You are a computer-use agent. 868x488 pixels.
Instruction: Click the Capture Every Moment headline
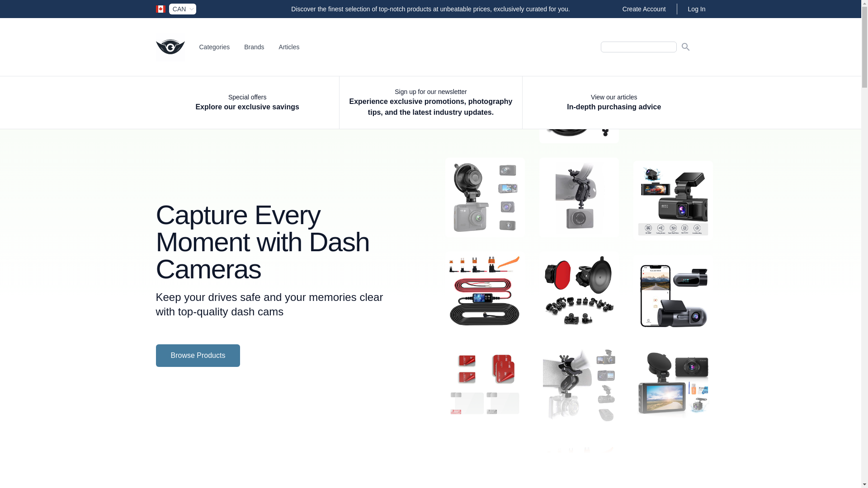263,242
